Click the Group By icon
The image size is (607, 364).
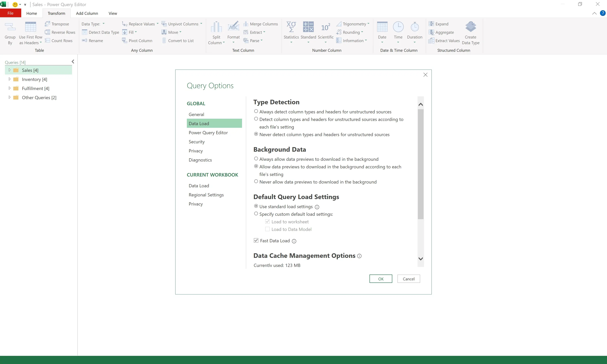(10, 27)
